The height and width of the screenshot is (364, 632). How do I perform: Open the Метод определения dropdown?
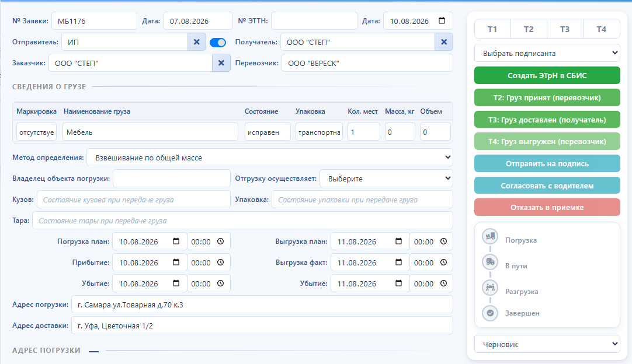coord(270,157)
